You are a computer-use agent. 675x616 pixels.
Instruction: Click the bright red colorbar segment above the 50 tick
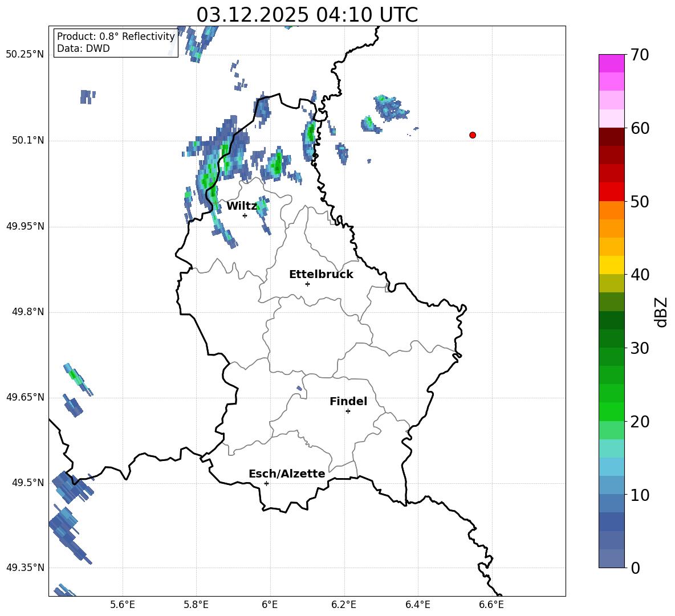tap(611, 192)
